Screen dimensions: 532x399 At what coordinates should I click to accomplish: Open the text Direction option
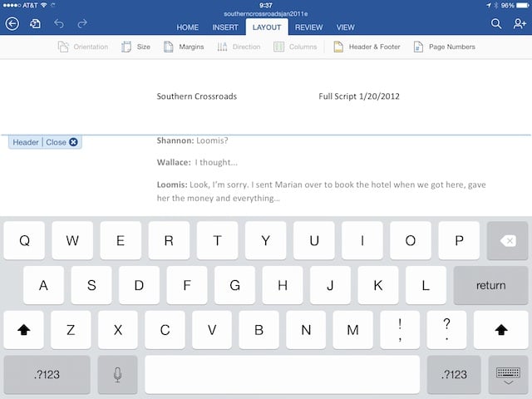[239, 47]
